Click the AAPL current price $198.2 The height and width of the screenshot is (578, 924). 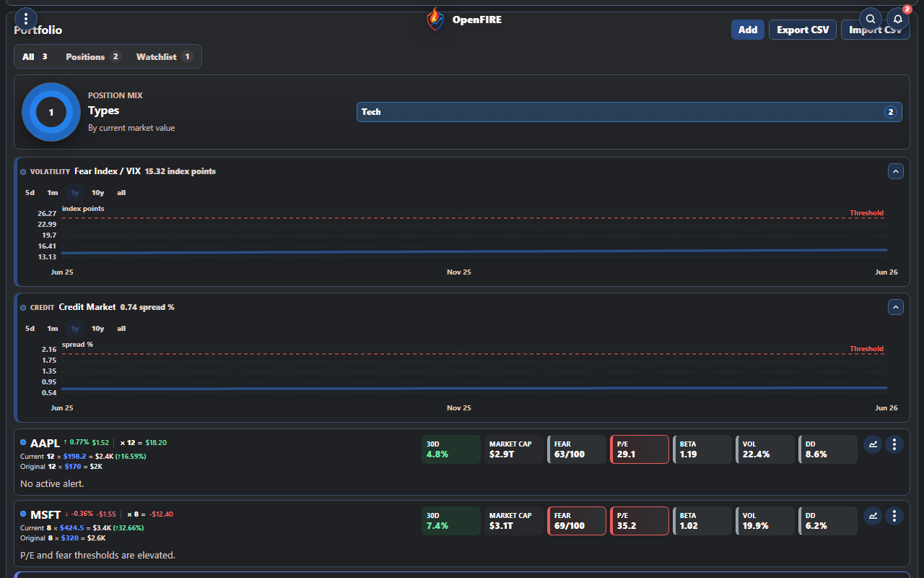pos(76,457)
